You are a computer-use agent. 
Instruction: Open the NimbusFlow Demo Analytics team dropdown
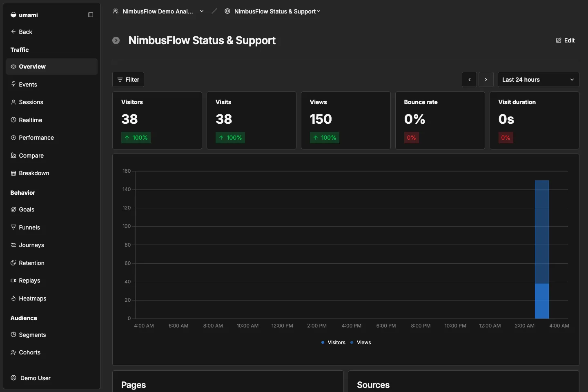158,11
